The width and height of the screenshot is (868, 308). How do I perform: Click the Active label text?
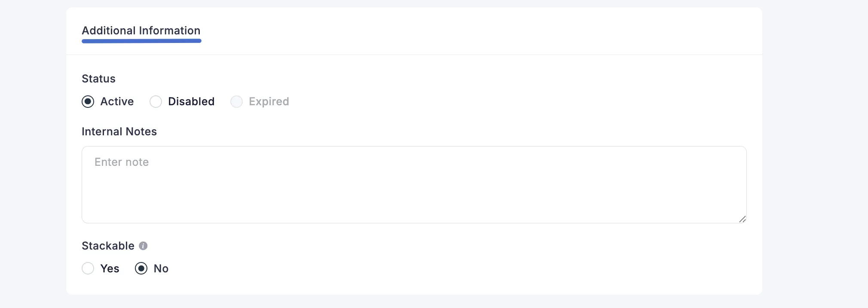(x=116, y=101)
